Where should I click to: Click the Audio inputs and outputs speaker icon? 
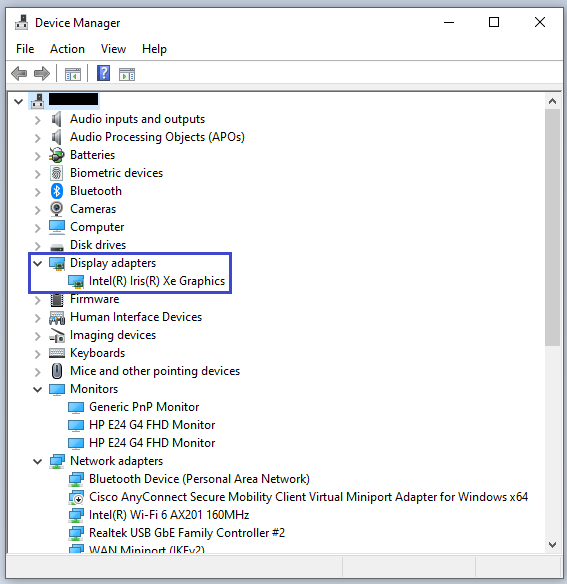56,119
